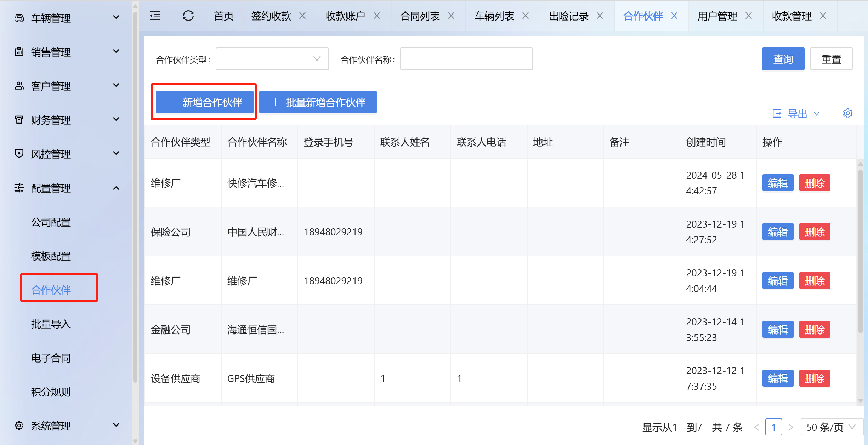
Task: Click the 查询 button
Action: (x=783, y=59)
